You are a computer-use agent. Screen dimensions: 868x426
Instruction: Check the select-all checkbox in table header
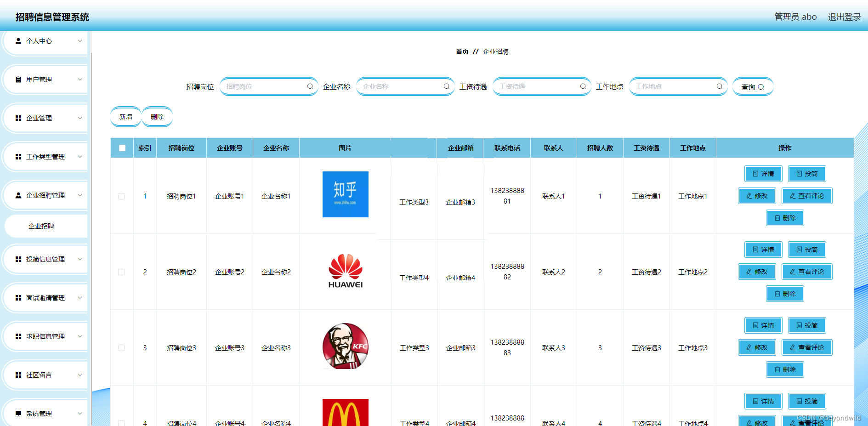click(x=122, y=148)
